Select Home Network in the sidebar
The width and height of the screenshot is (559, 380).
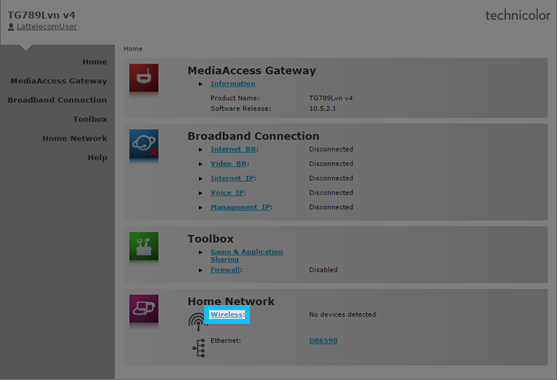(x=75, y=138)
